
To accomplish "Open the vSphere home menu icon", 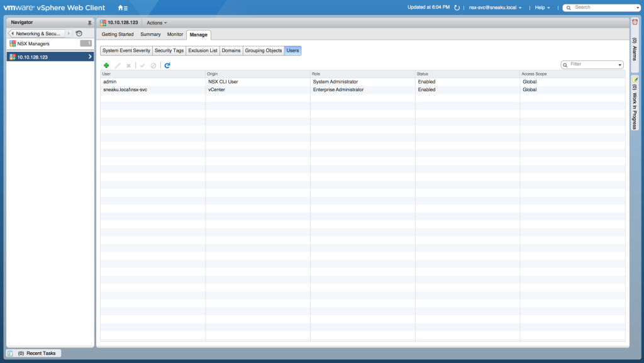I will 123,8.
